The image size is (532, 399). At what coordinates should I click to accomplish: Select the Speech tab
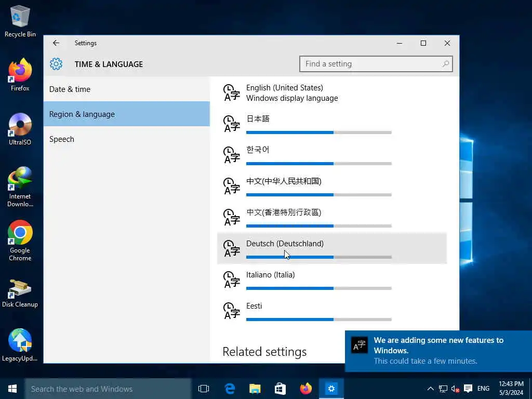click(x=127, y=139)
